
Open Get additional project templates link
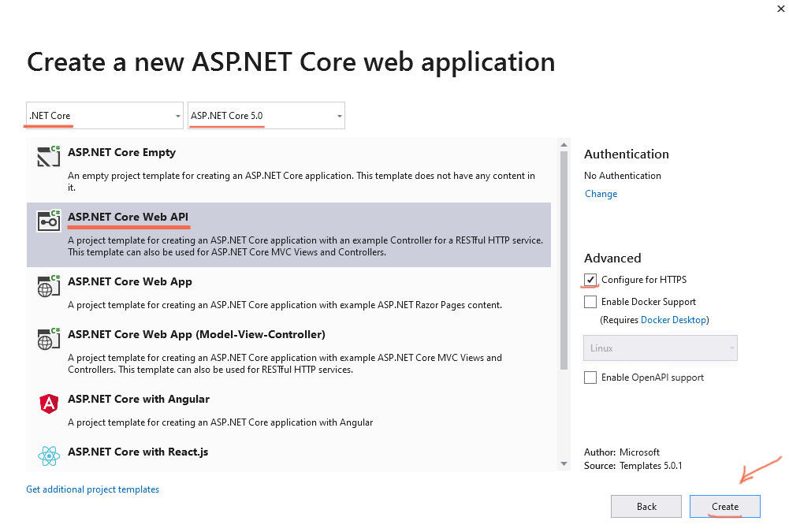tap(92, 489)
